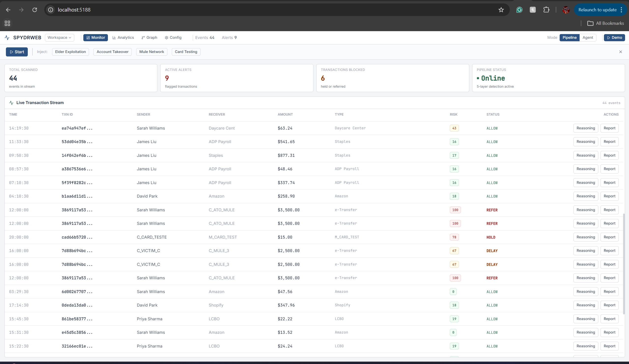This screenshot has width=629, height=364.
Task: Open Chrome's three-dot menu
Action: (x=621, y=10)
